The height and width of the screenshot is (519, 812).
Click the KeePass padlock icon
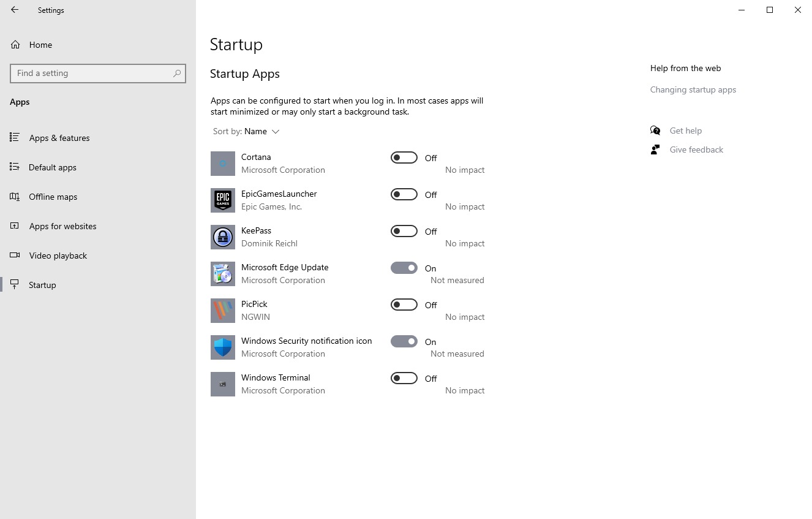point(222,237)
